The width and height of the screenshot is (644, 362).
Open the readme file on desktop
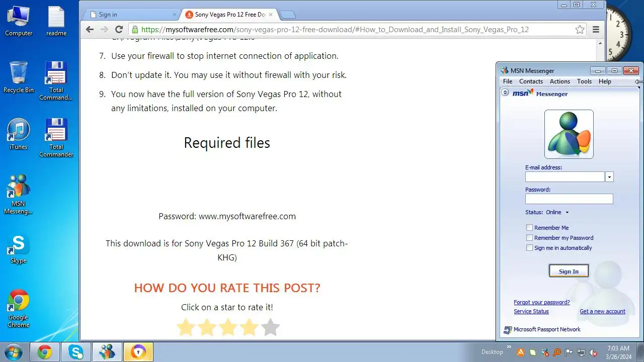56,21
